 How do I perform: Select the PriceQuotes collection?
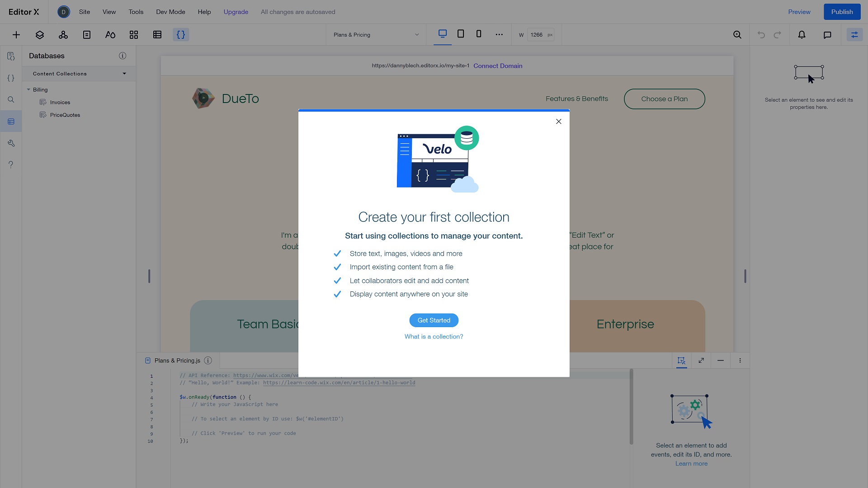tap(65, 115)
